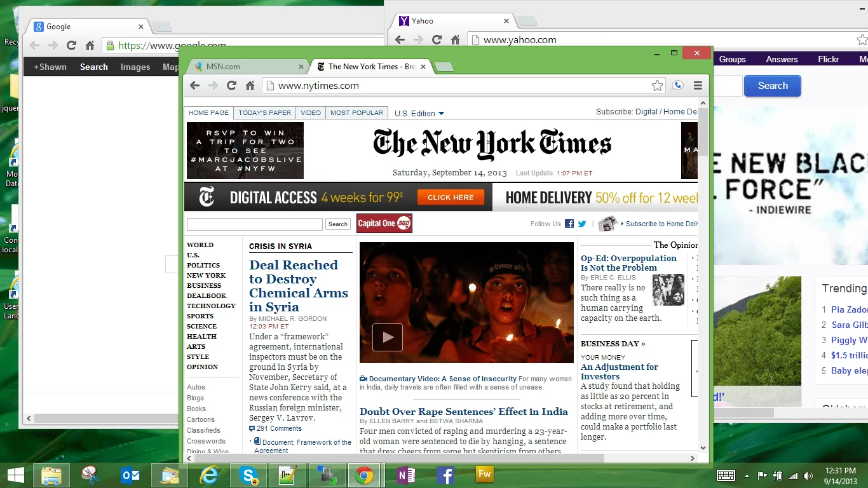868x488 pixels.
Task: Click the Search button beside the NYTimes search box
Action: tap(338, 224)
